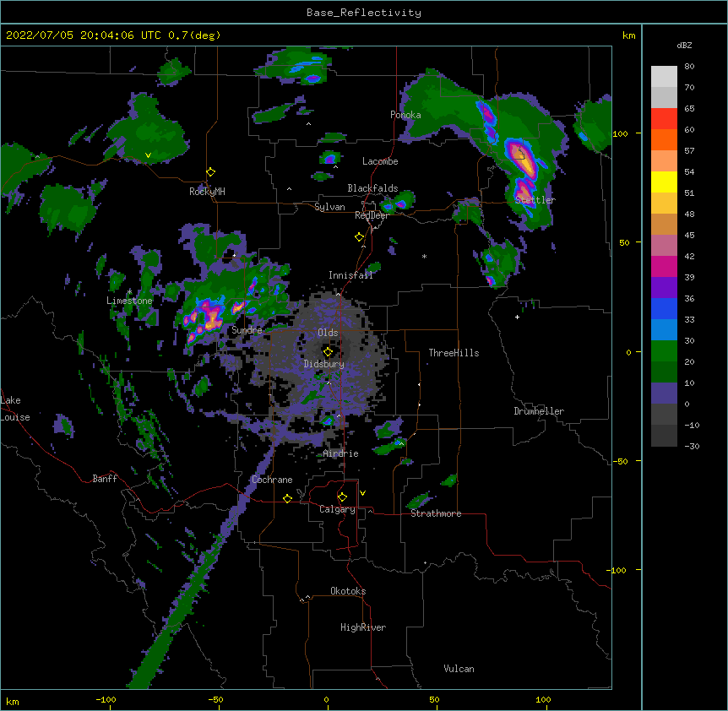728x711 pixels.
Task: Click the Stettler city label
Action: tap(535, 200)
